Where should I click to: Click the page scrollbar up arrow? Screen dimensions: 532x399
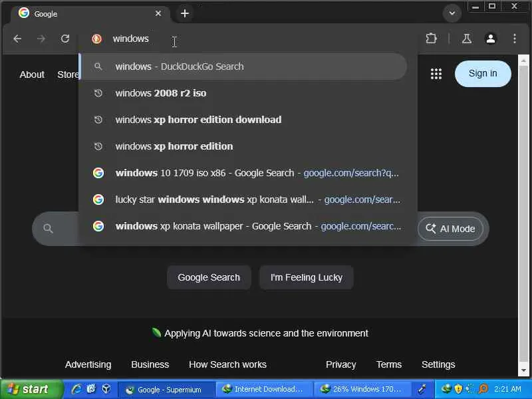click(523, 61)
